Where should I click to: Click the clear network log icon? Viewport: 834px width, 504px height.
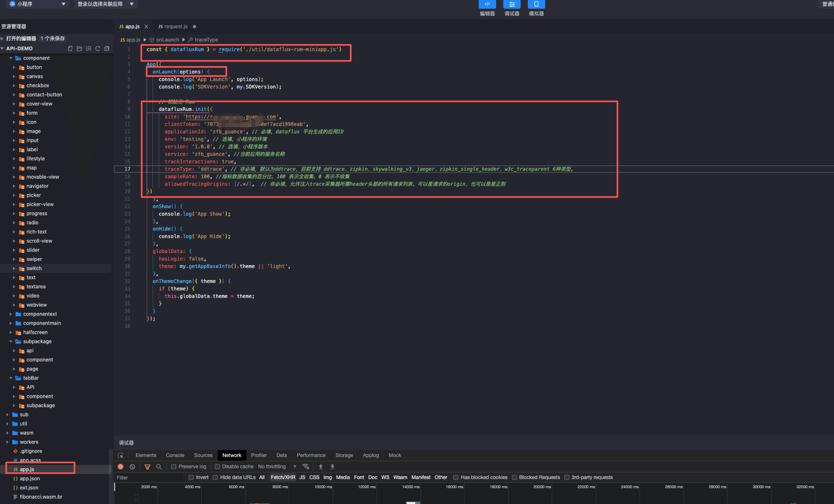pos(132,467)
